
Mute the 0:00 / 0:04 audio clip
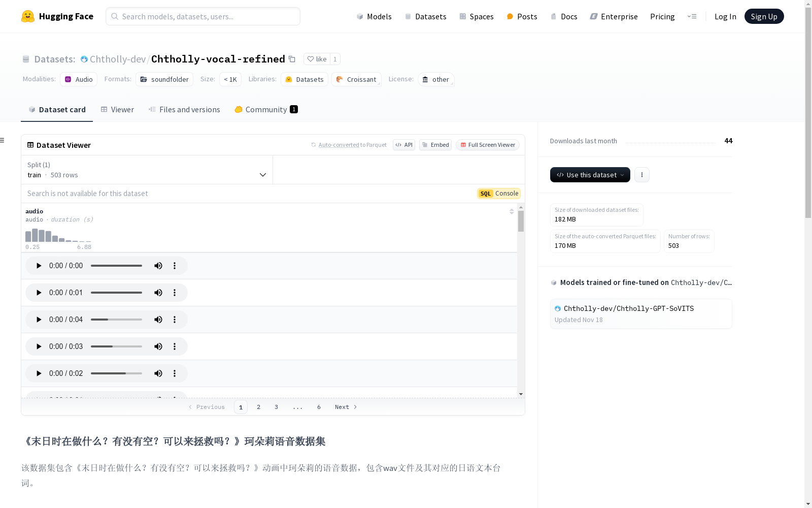158,320
